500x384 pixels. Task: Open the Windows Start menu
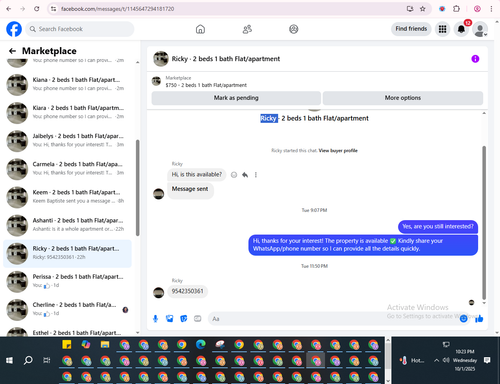9,360
